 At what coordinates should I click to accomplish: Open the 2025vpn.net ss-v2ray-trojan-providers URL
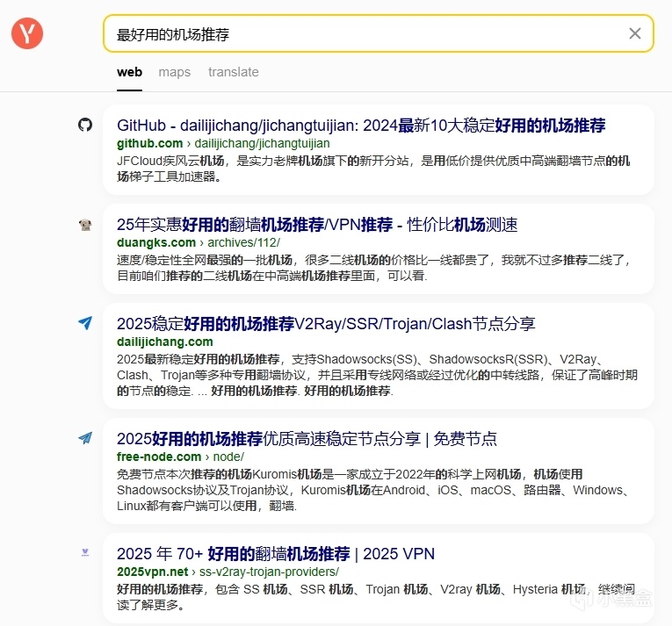tap(228, 572)
